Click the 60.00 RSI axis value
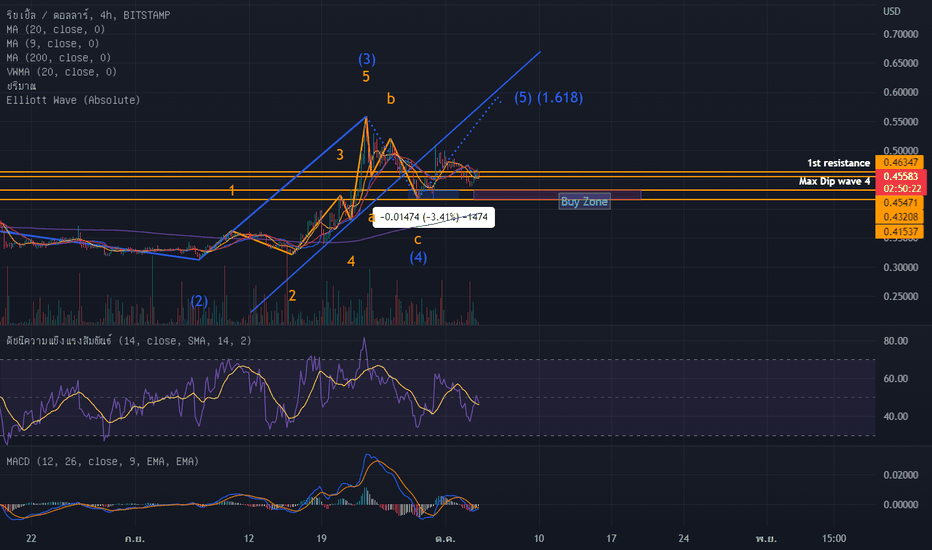 coord(896,379)
